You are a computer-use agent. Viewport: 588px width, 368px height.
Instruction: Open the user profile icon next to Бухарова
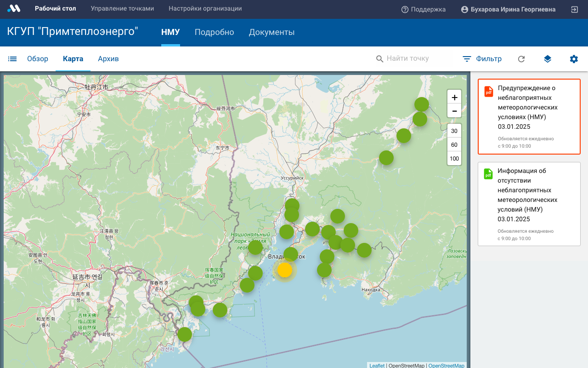[x=464, y=9]
